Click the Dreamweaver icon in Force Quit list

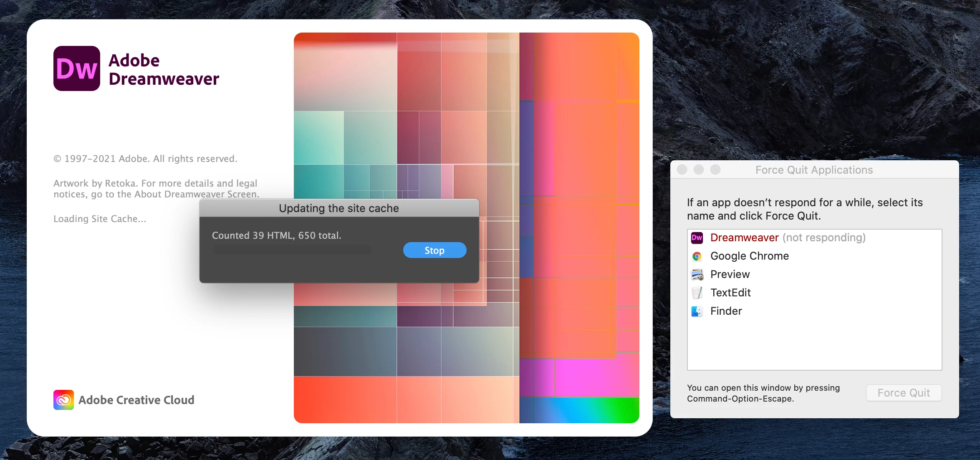697,238
